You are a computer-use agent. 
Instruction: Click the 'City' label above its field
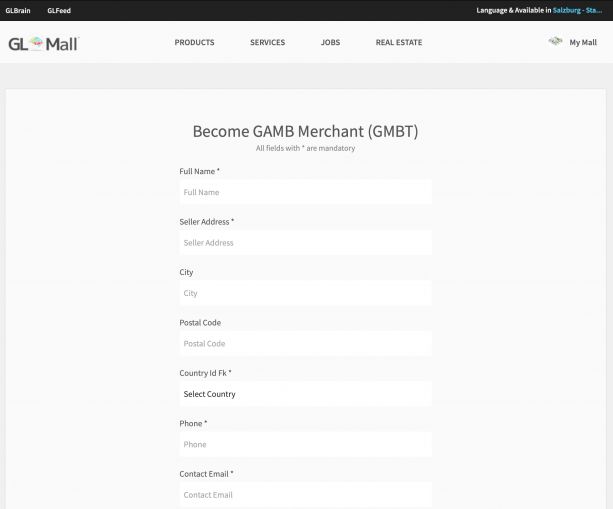186,272
